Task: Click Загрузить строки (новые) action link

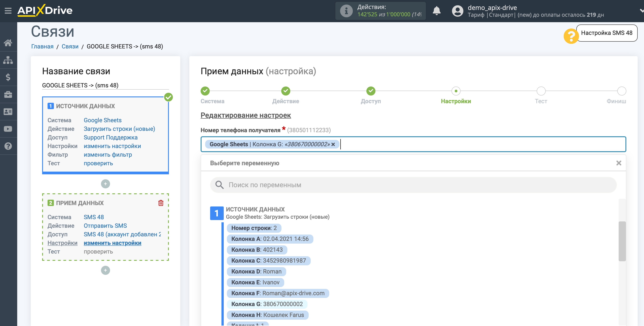Action: coord(119,129)
